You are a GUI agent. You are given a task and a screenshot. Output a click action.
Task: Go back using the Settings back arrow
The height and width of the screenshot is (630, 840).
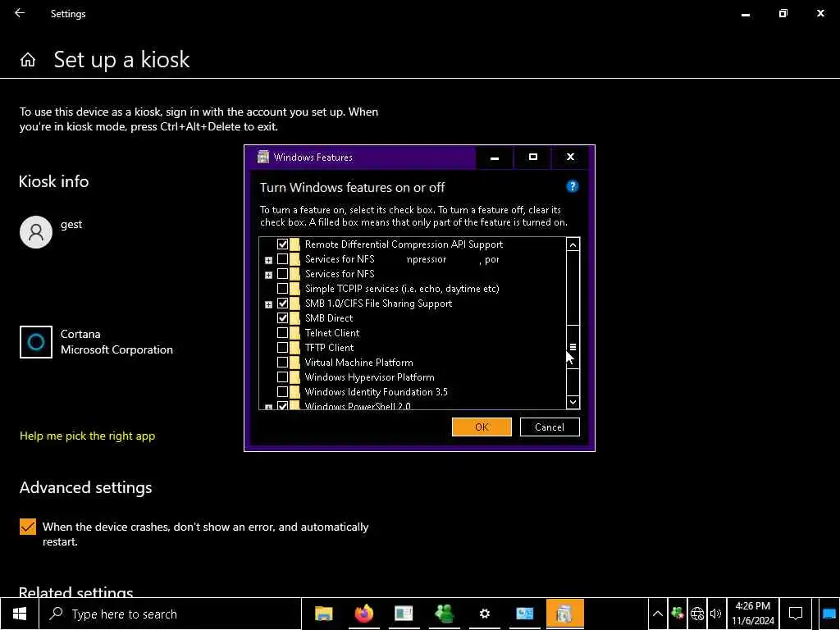click(x=20, y=13)
